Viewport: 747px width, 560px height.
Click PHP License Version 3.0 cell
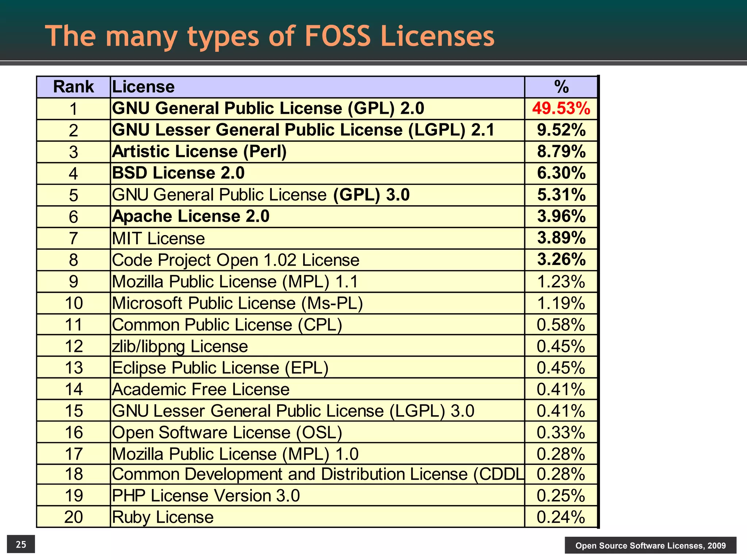point(206,495)
